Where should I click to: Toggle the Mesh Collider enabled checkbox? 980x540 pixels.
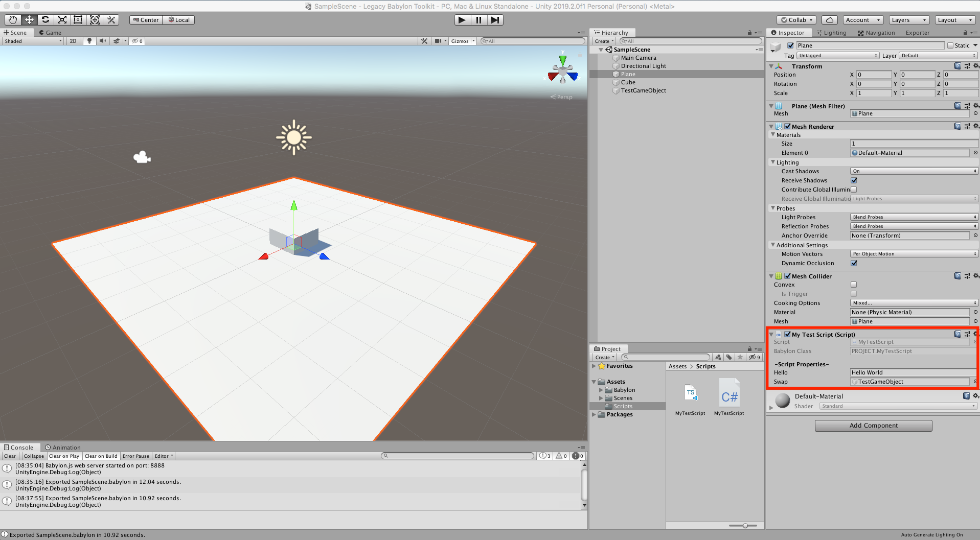[x=788, y=276]
